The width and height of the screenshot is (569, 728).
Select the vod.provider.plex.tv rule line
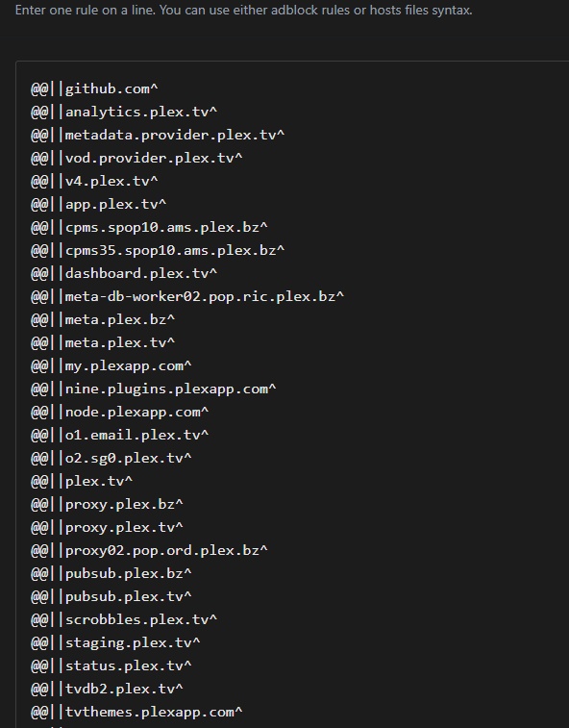click(x=136, y=159)
